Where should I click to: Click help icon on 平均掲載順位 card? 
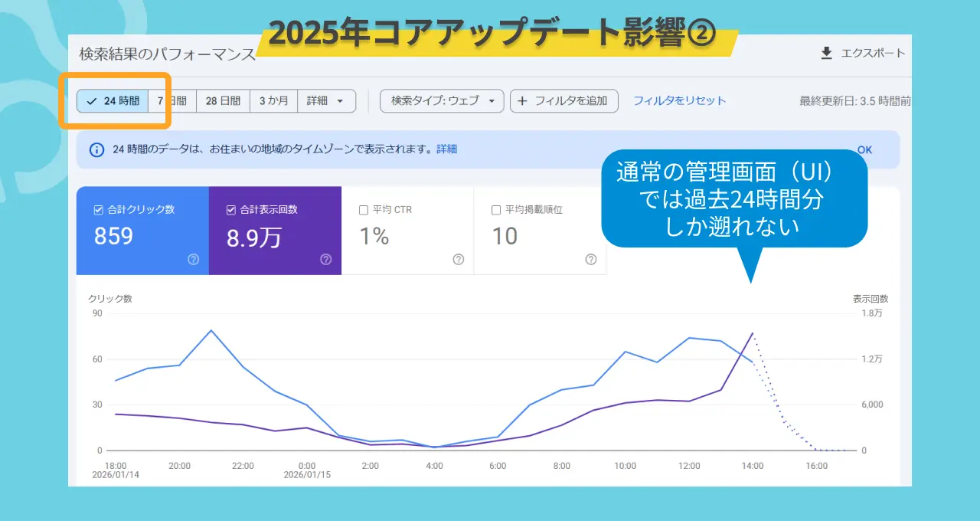click(590, 260)
